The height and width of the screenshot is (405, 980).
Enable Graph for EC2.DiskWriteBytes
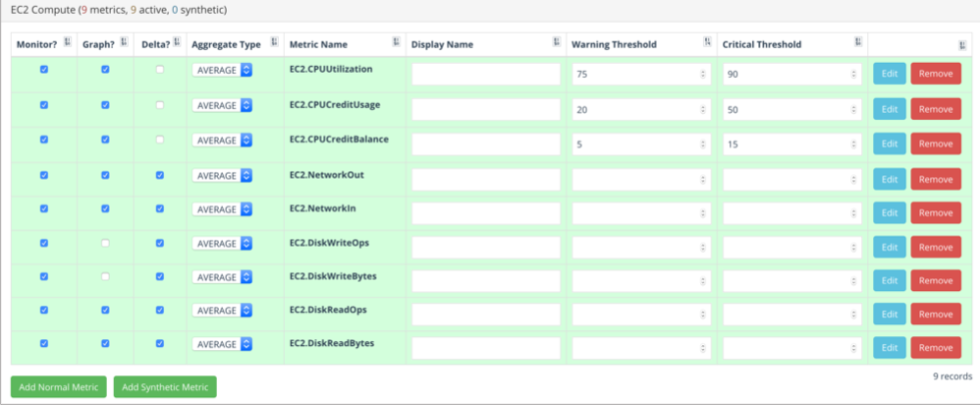pos(105,276)
